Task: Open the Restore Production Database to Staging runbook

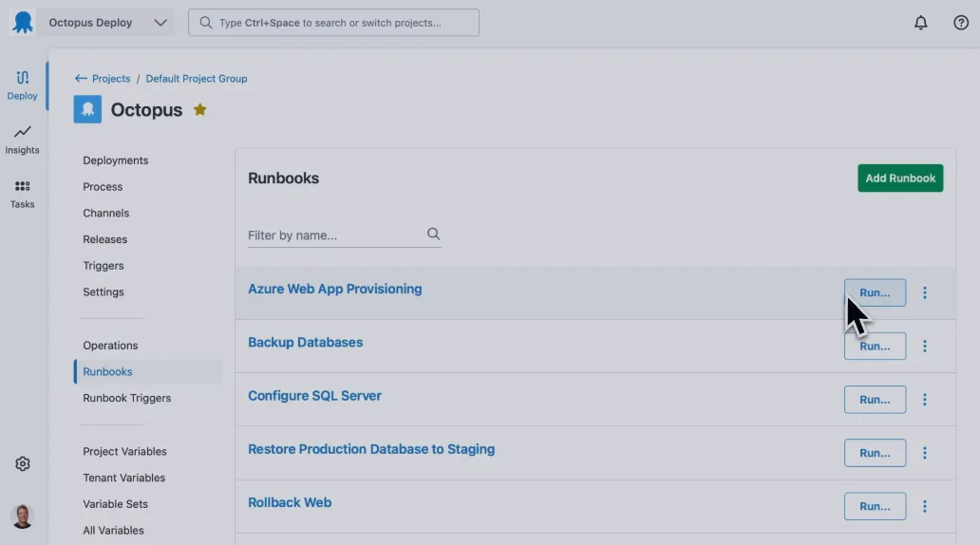Action: (x=370, y=449)
